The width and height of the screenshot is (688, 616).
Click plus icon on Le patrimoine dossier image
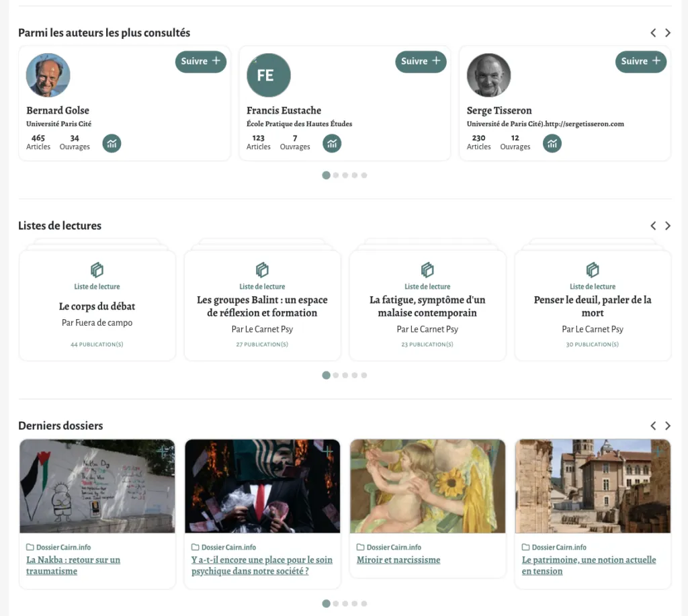point(658,451)
